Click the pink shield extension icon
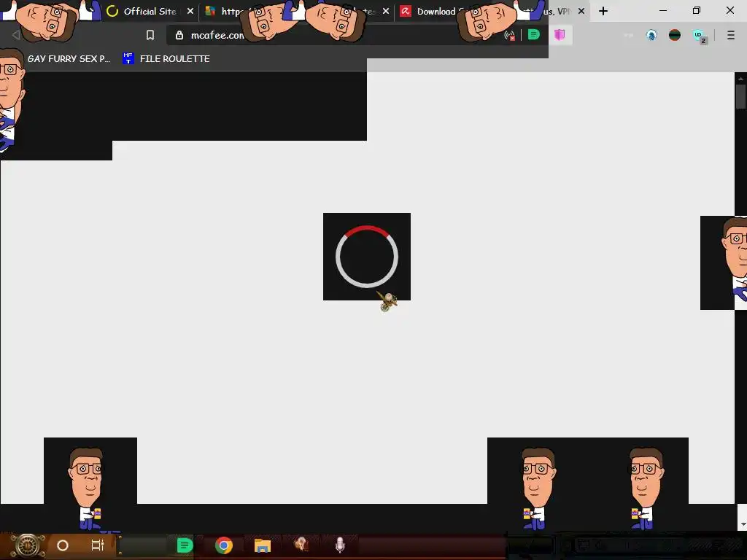747x560 pixels. 560,35
